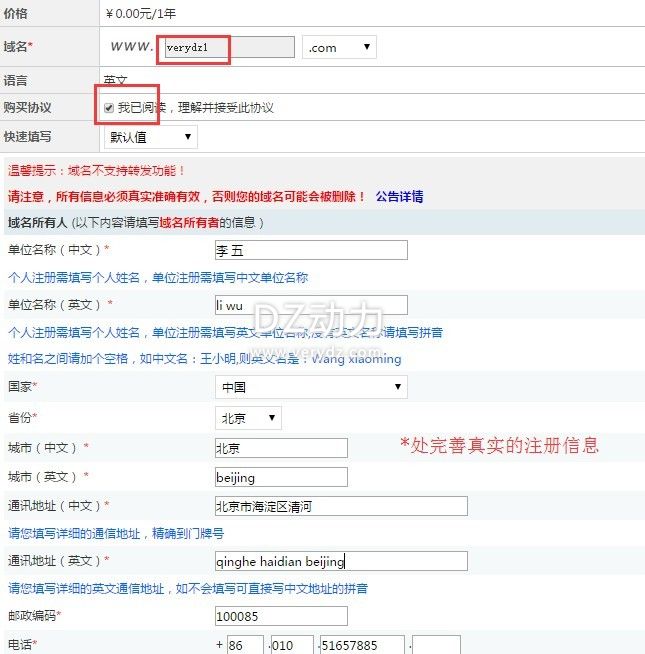Focus the 通讯地址（中文） address field
Screen dimensions: 645x654
point(341,507)
